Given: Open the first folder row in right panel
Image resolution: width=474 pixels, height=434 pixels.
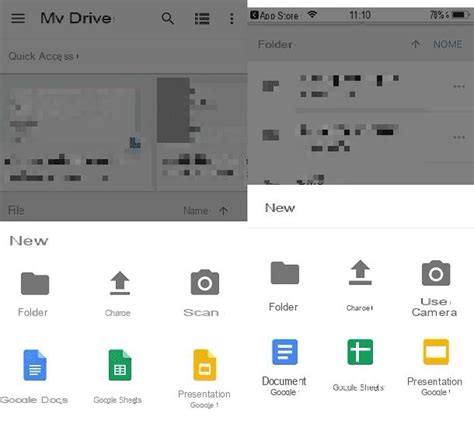Looking at the screenshot, I should tap(361, 86).
